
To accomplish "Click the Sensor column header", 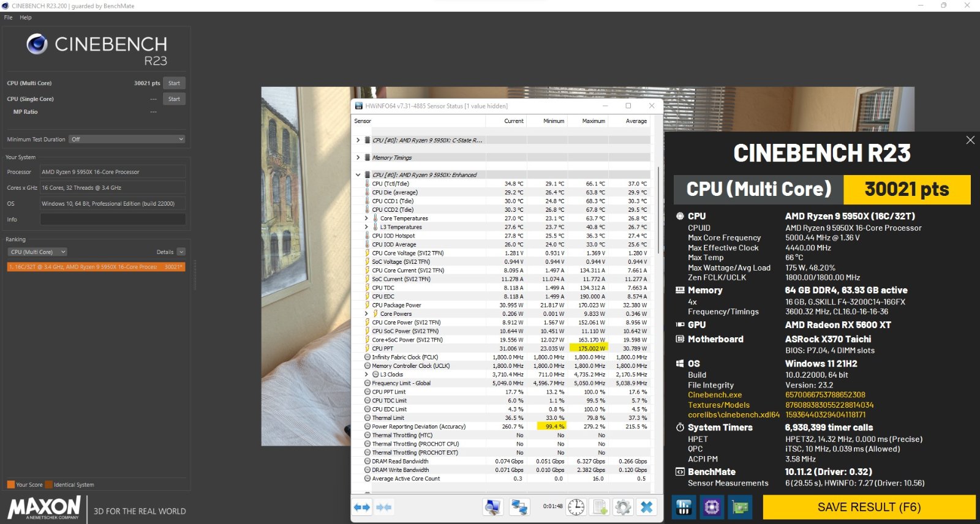I will (419, 121).
